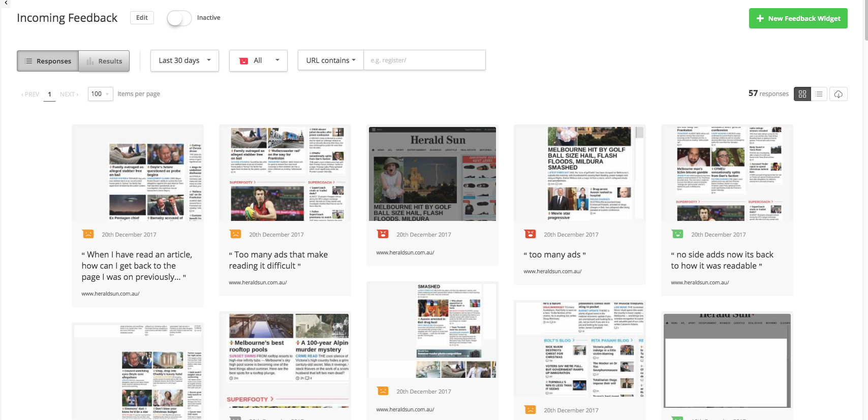Image resolution: width=868 pixels, height=420 pixels.
Task: Click 'no side adds now its back' feedback text
Action: [722, 260]
